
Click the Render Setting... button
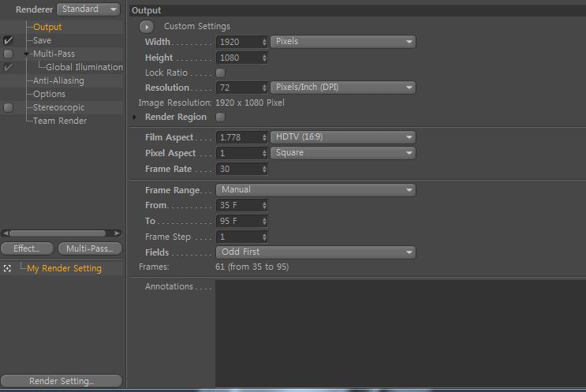tap(62, 381)
